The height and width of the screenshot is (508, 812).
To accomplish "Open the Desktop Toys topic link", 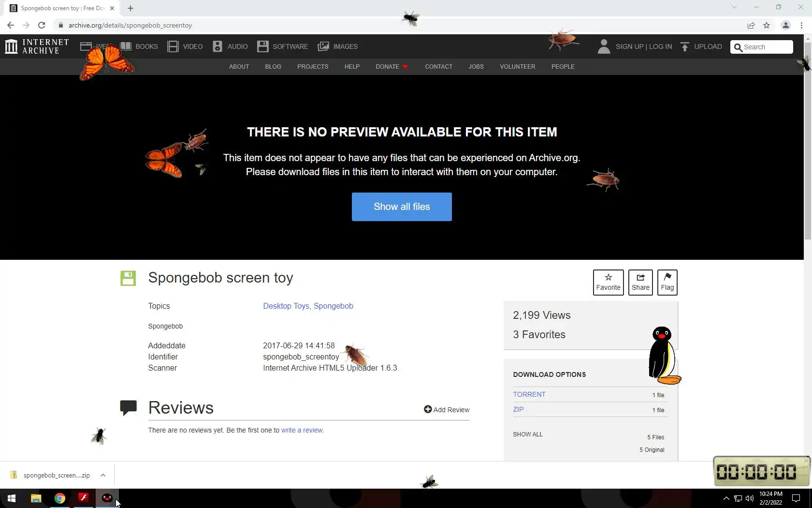I will [x=286, y=306].
